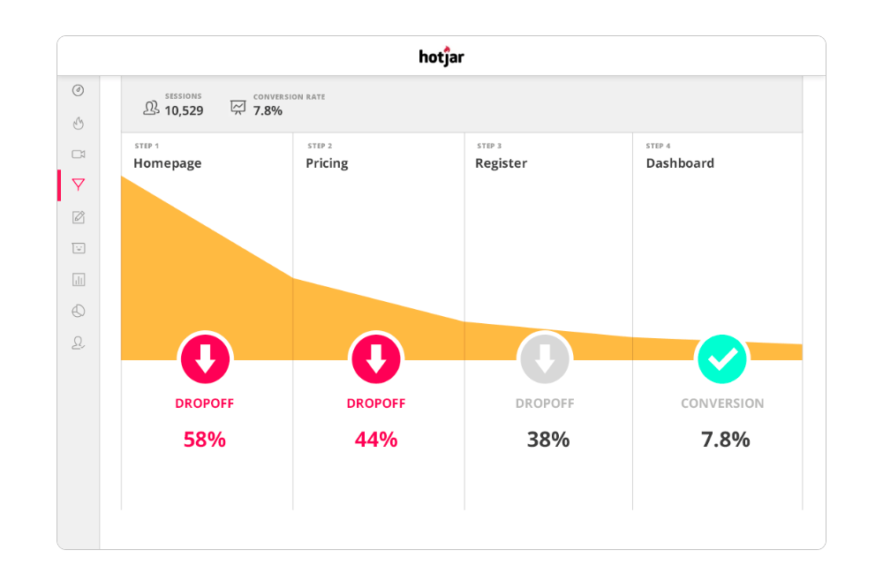
Task: Open the dashboard gauge icon in sidebar
Action: coord(79,91)
